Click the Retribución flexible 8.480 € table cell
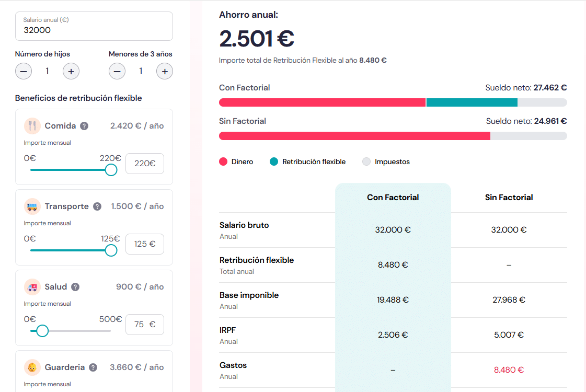The image size is (586, 392). pos(393,265)
